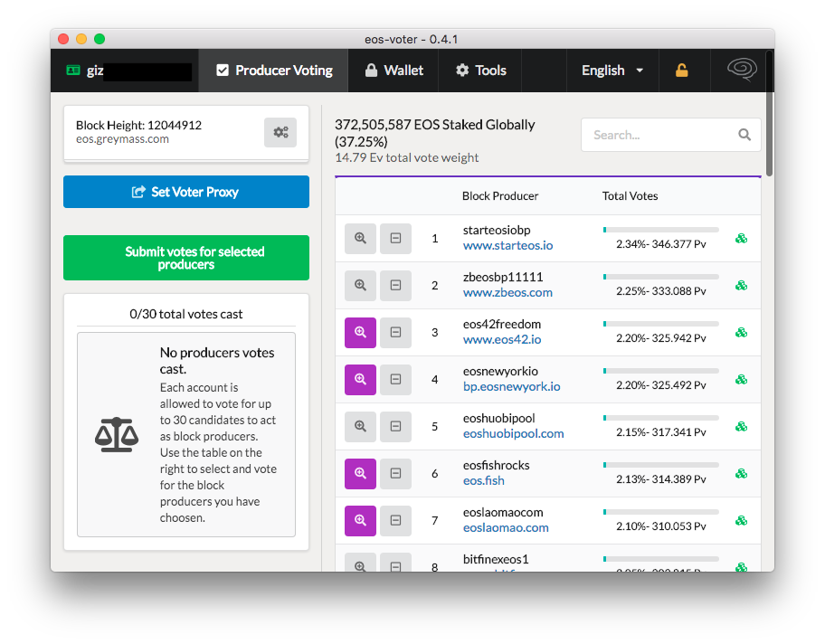Image resolution: width=825 pixels, height=644 pixels.
Task: Open node settings gears button
Action: pos(280,132)
